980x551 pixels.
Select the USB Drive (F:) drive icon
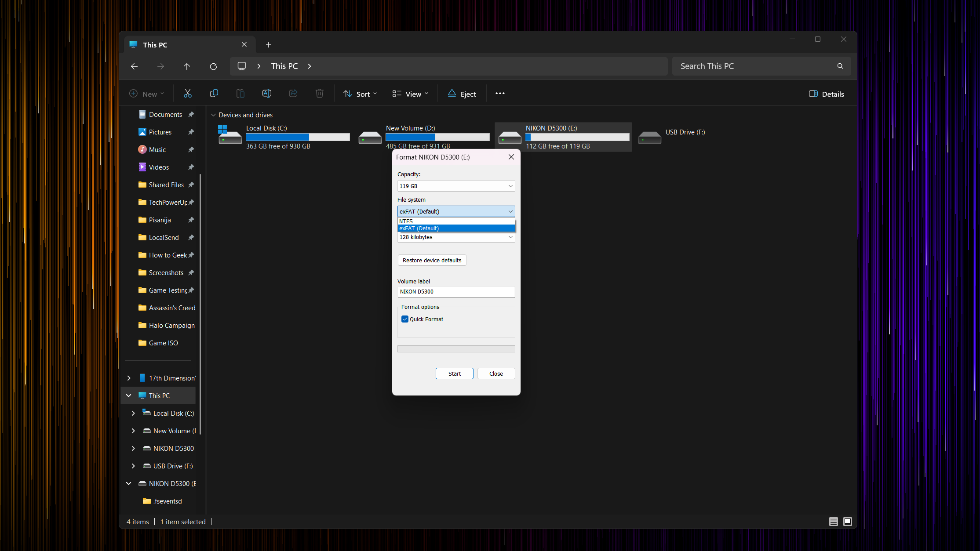tap(650, 138)
